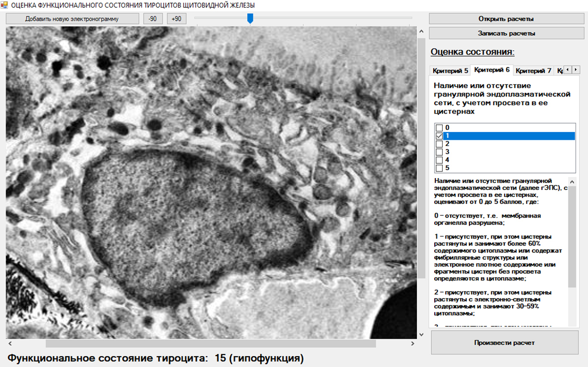Run calculation with Произвести расчет
This screenshot has height=367, width=588.
coord(504,343)
